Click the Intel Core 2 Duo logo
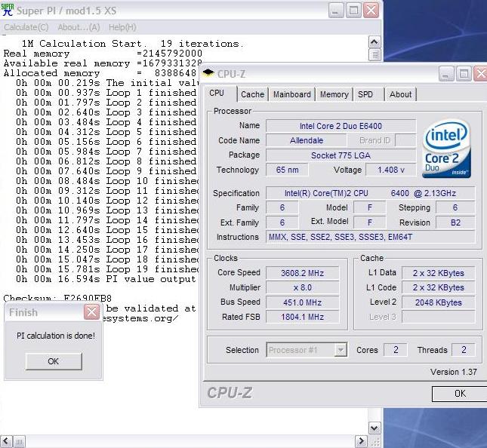487x448 pixels. (x=447, y=149)
